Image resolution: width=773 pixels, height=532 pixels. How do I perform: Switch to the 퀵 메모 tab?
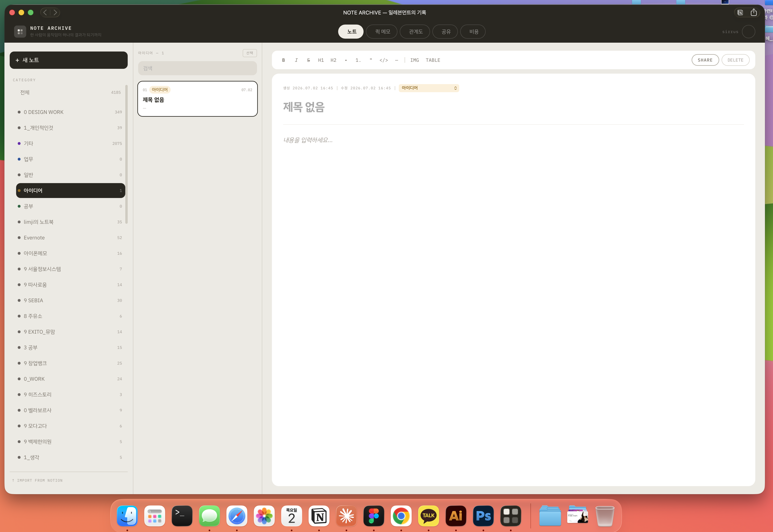click(382, 32)
